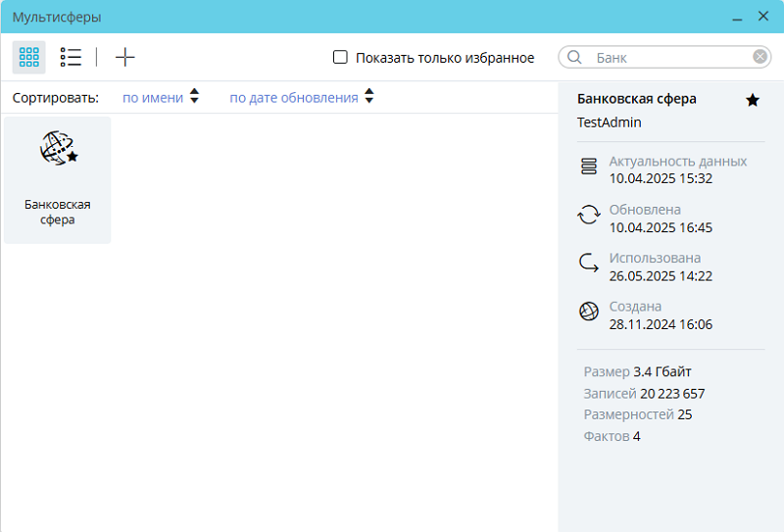Switch to grid tile view
This screenshot has width=784, height=532.
coord(29,58)
